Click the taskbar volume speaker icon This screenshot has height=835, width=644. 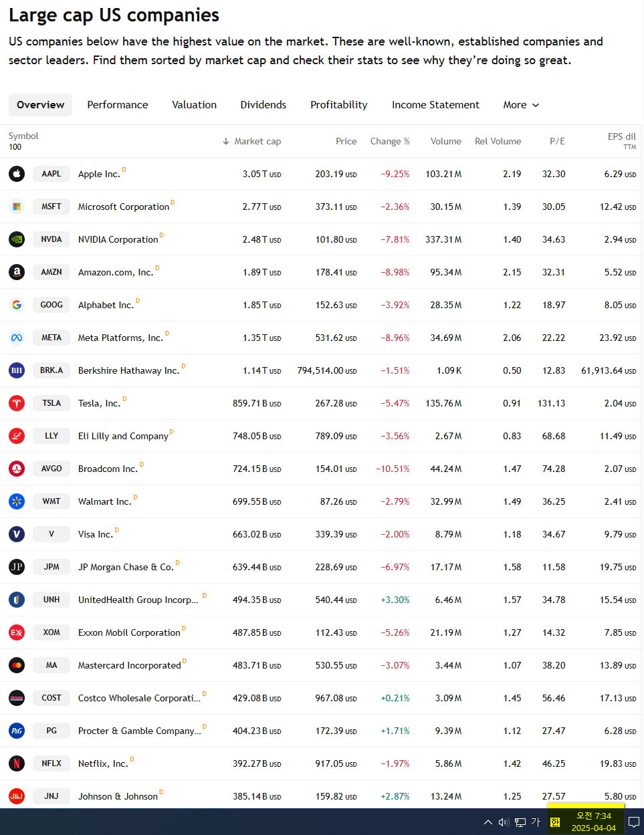[x=504, y=822]
